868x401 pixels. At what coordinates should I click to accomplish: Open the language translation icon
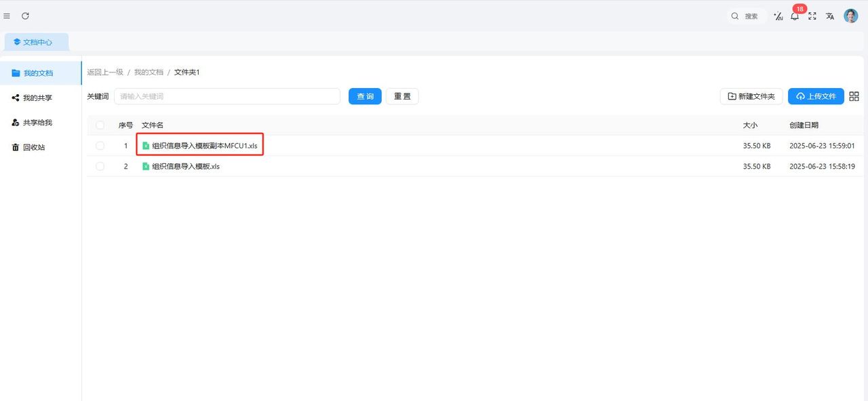point(830,16)
